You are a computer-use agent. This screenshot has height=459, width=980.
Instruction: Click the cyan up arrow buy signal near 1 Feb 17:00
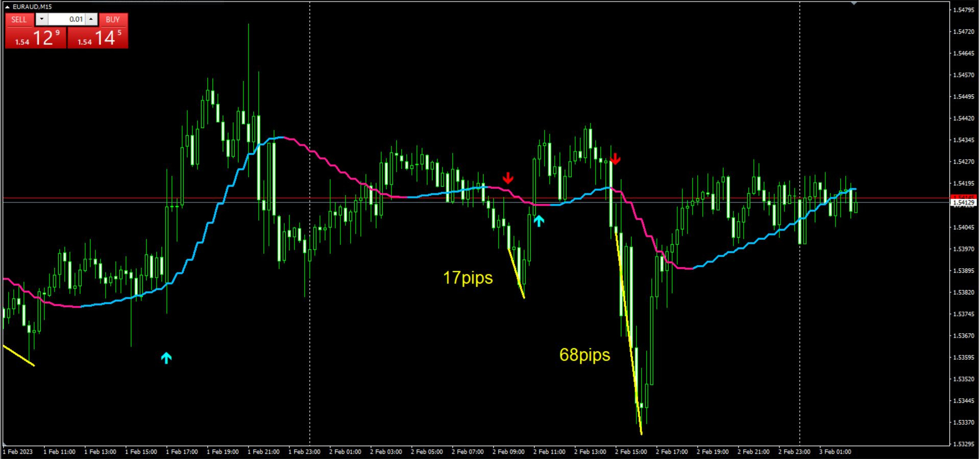166,358
